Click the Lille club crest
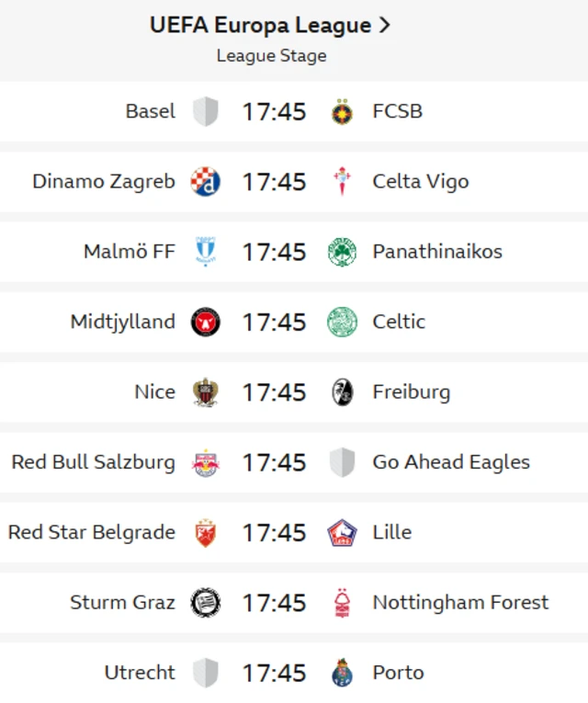588x703 pixels. point(343,532)
